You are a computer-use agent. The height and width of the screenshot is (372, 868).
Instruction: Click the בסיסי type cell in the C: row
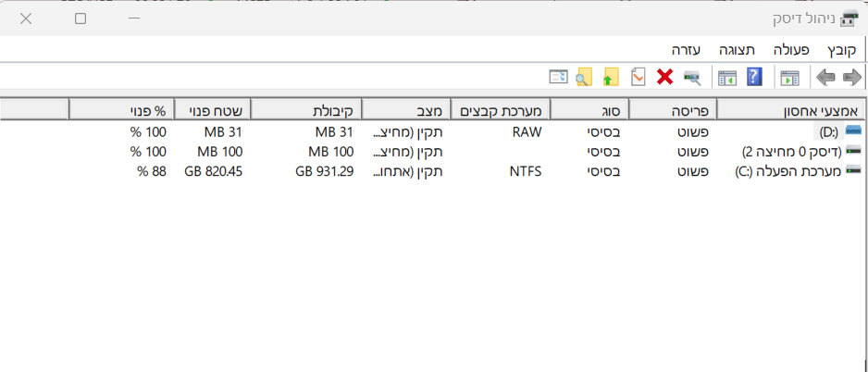coord(603,171)
